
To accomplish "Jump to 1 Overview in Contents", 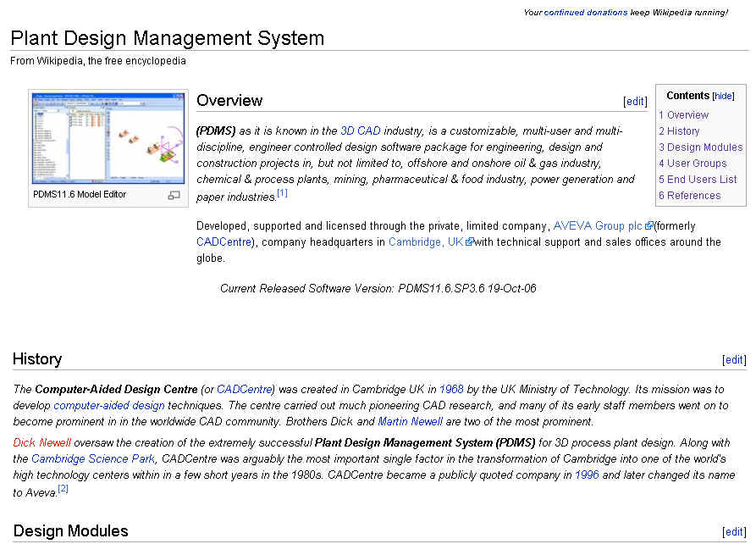I will (x=684, y=115).
